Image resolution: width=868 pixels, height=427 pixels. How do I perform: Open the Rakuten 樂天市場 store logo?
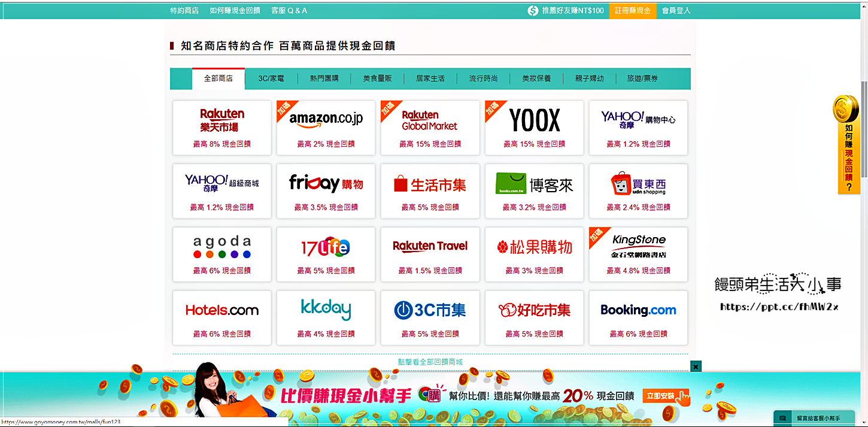[x=221, y=120]
